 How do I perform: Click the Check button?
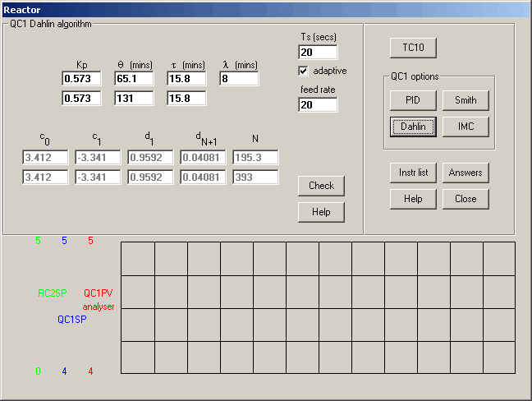321,186
